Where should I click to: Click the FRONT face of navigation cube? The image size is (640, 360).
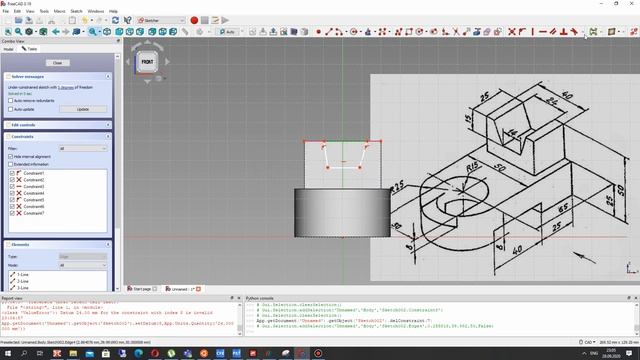pos(147,62)
